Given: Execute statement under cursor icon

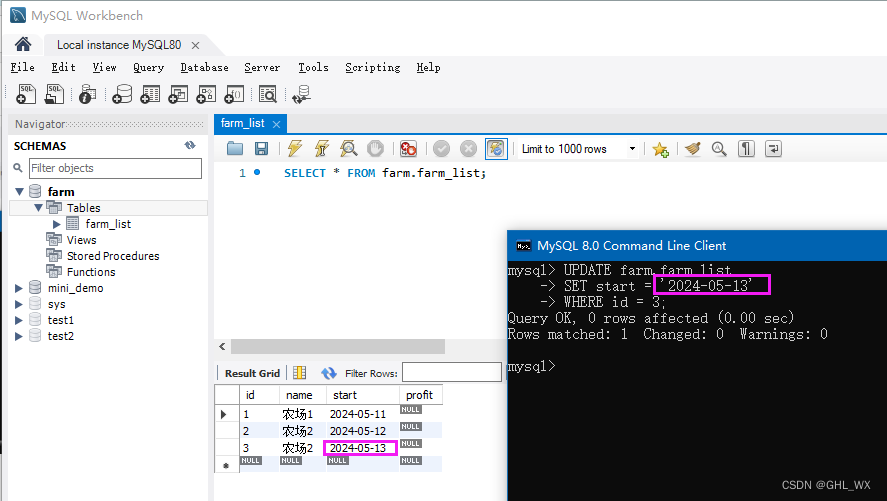Looking at the screenshot, I should pyautogui.click(x=321, y=149).
